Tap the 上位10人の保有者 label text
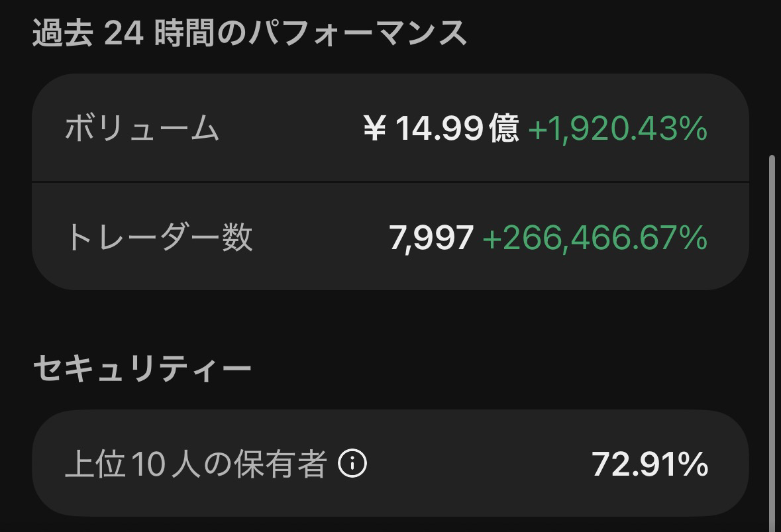Image resolution: width=781 pixels, height=532 pixels. point(196,464)
